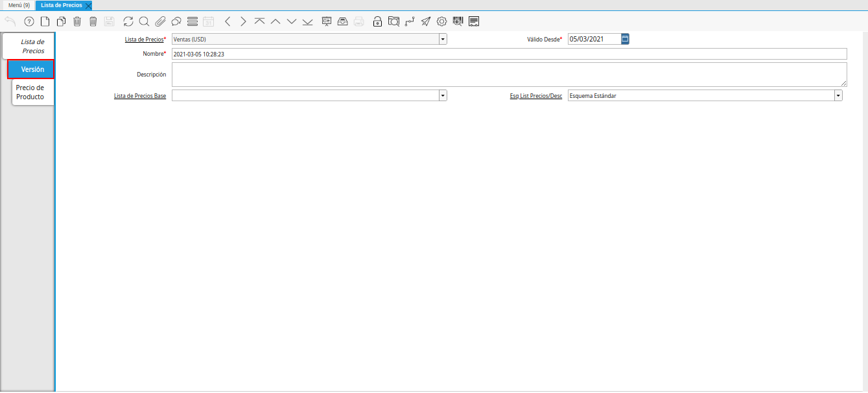Click the trash icon beside the greyed save icon

point(93,21)
